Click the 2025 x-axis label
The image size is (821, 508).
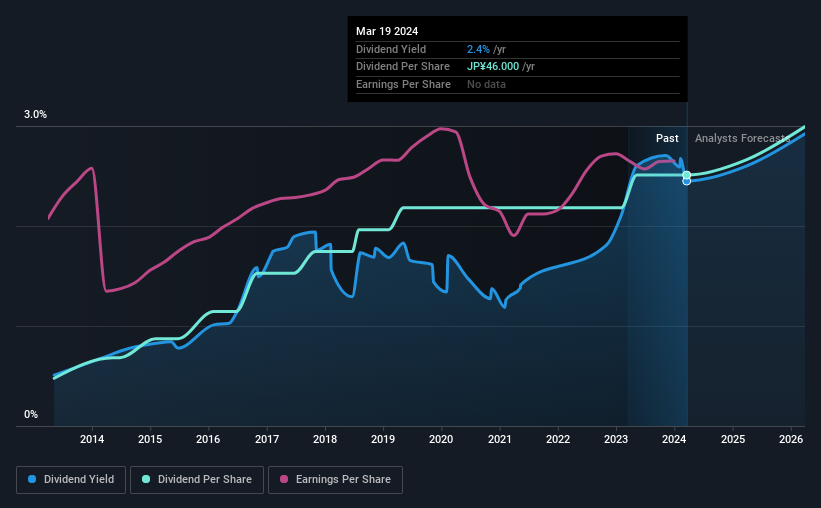click(733, 439)
